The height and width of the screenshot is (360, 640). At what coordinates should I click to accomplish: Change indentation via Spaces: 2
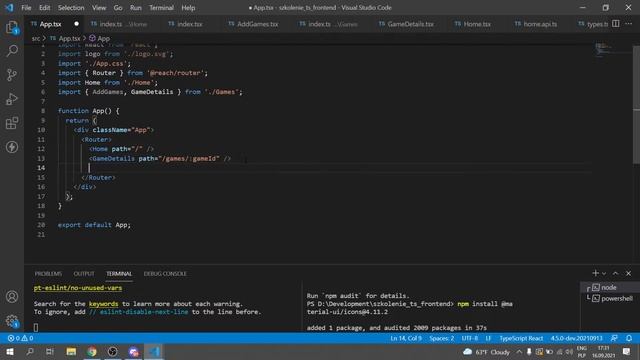click(441, 338)
